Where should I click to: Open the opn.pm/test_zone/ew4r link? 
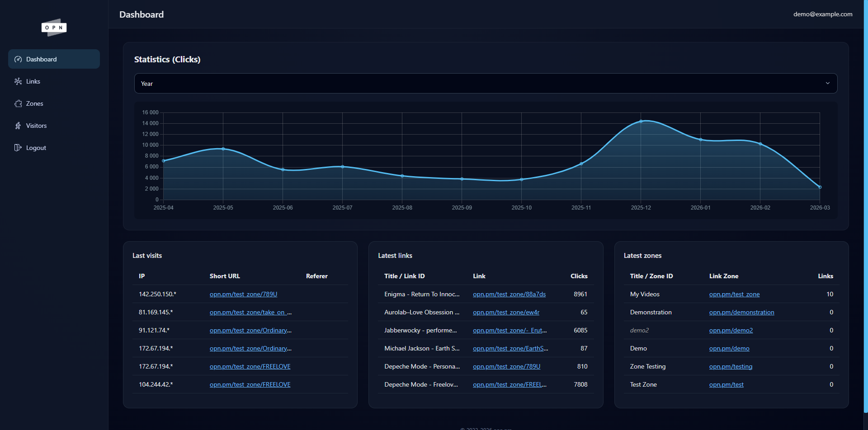[506, 312]
